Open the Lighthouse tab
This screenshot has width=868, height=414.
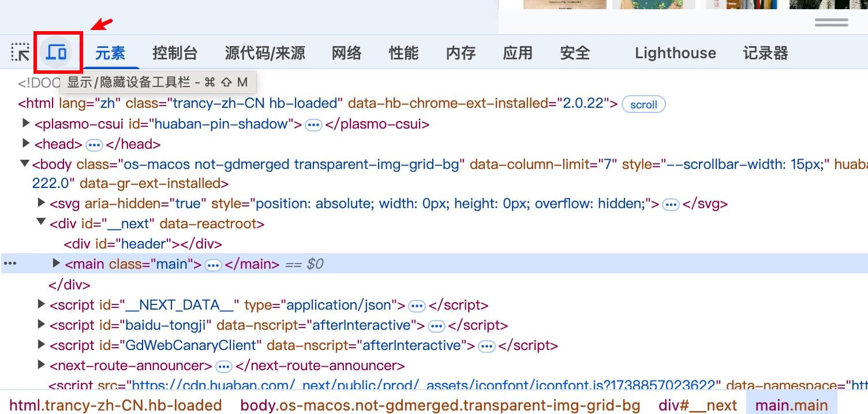(675, 53)
